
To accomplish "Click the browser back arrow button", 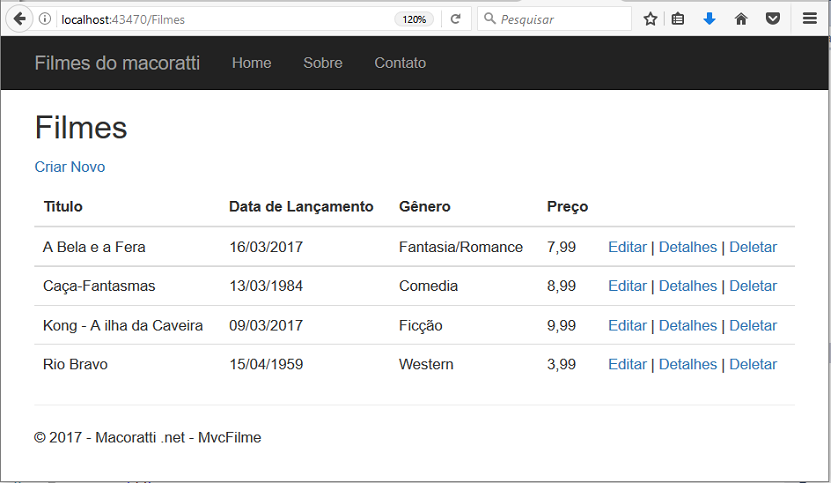I will pos(20,19).
